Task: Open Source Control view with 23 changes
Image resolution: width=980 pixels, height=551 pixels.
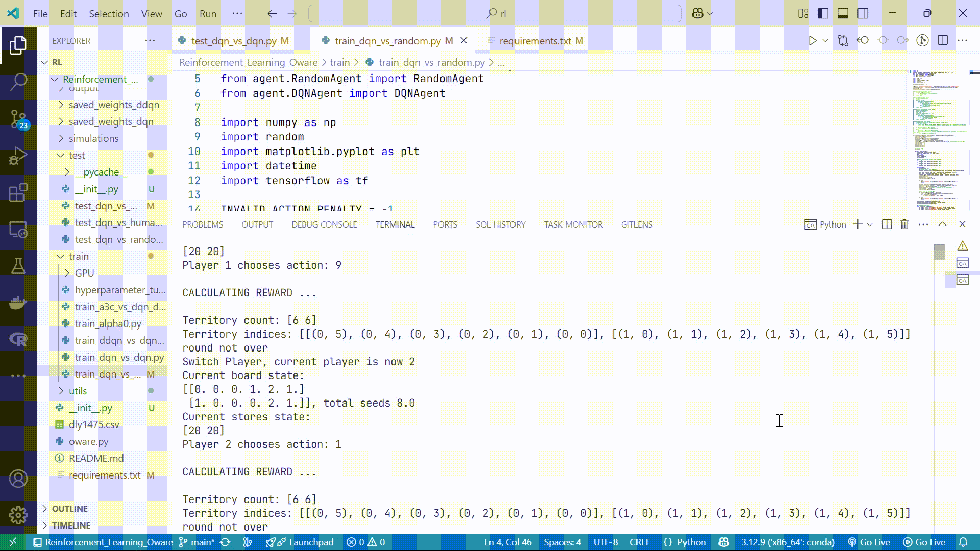Action: (18, 119)
